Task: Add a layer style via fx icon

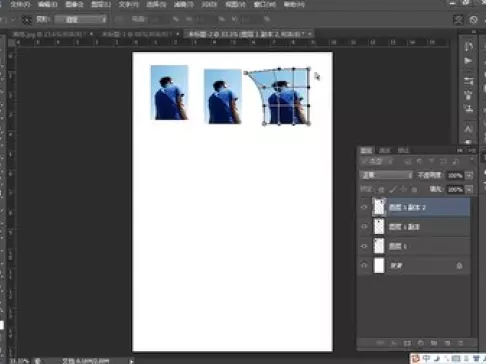Action: [394, 343]
